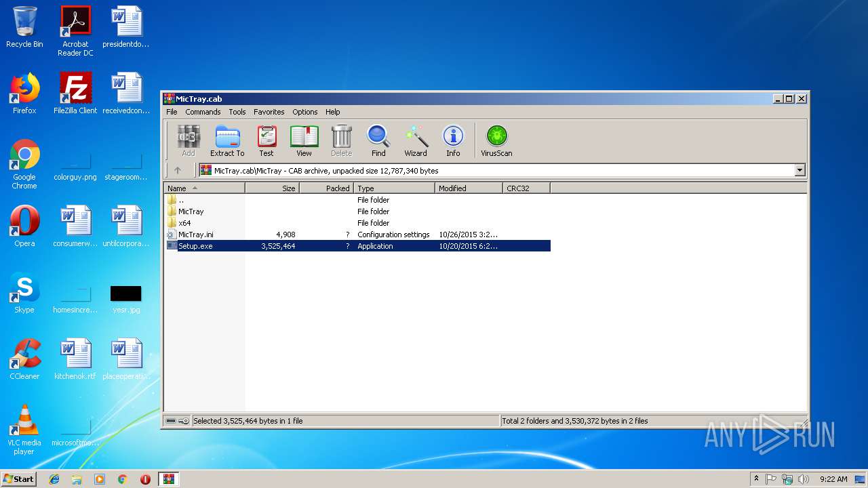
Task: Sort files by CRC32 column
Action: click(x=526, y=188)
